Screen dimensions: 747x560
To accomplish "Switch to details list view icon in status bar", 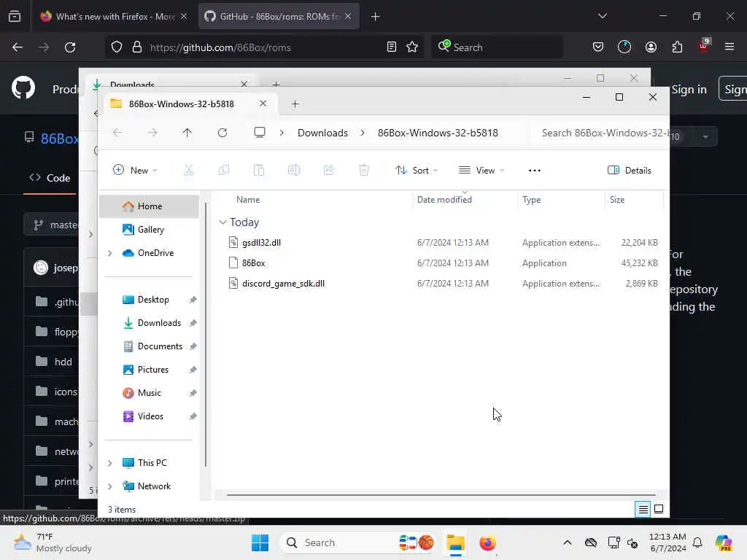I will pos(643,510).
